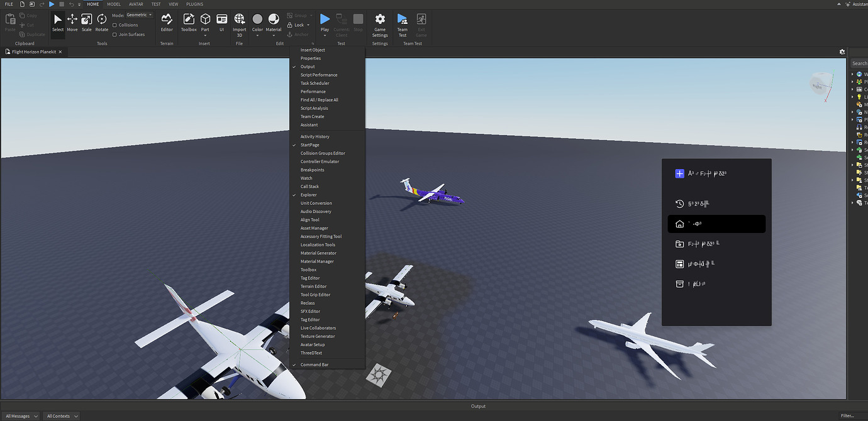Activate the Scale tool

[87, 23]
